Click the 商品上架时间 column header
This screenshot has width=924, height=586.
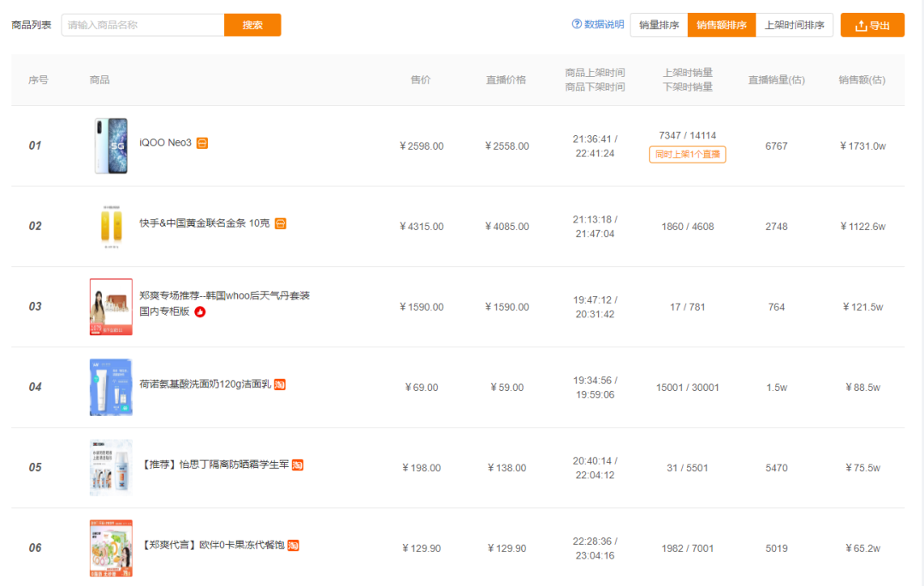(595, 73)
